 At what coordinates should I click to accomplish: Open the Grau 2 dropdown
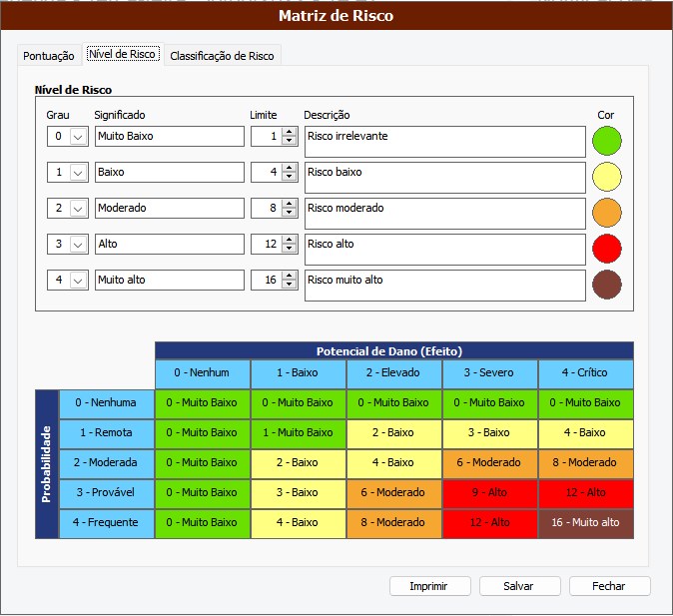tap(79, 209)
